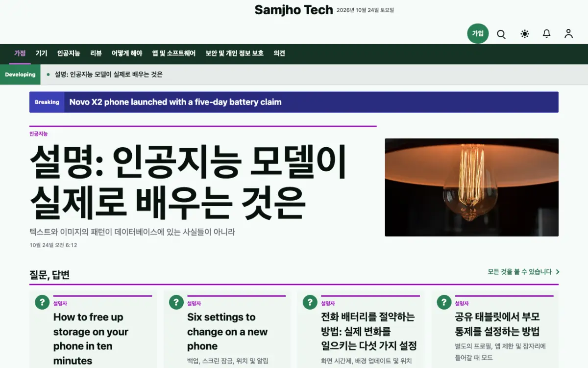Screen dimensions: 588x368
Task: Open the 리뷰 navigation item
Action: pyautogui.click(x=96, y=53)
